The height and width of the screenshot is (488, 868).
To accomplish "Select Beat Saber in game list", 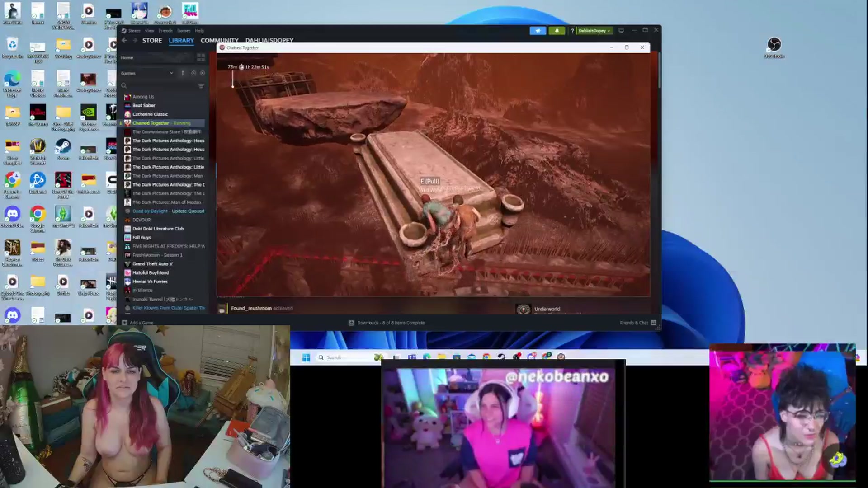I will [x=144, y=105].
